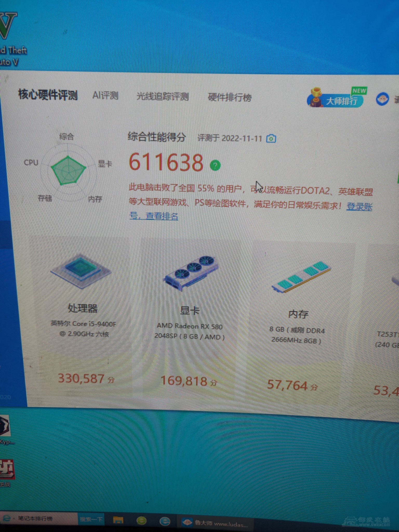The width and height of the screenshot is (399, 532).
Task: Click the screenshot camera icon beside the date
Action: pyautogui.click(x=271, y=138)
